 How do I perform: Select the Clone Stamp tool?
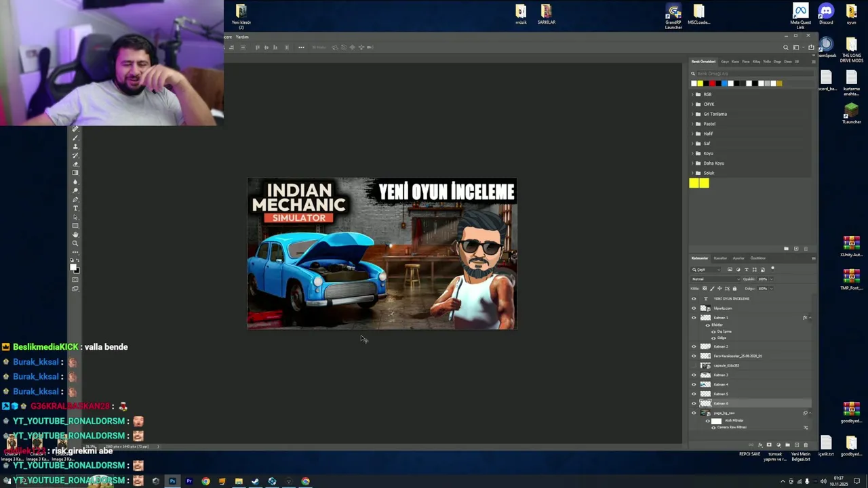75,146
